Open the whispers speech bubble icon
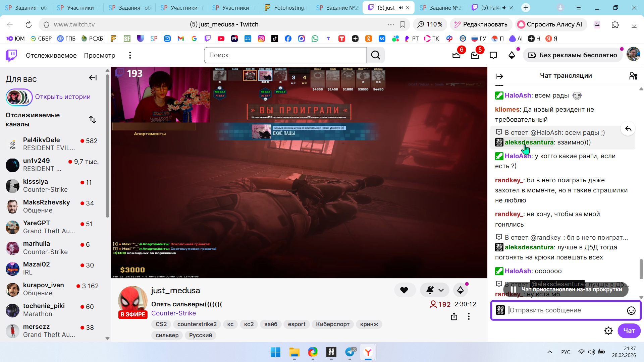This screenshot has height=362, width=644. coord(493,55)
